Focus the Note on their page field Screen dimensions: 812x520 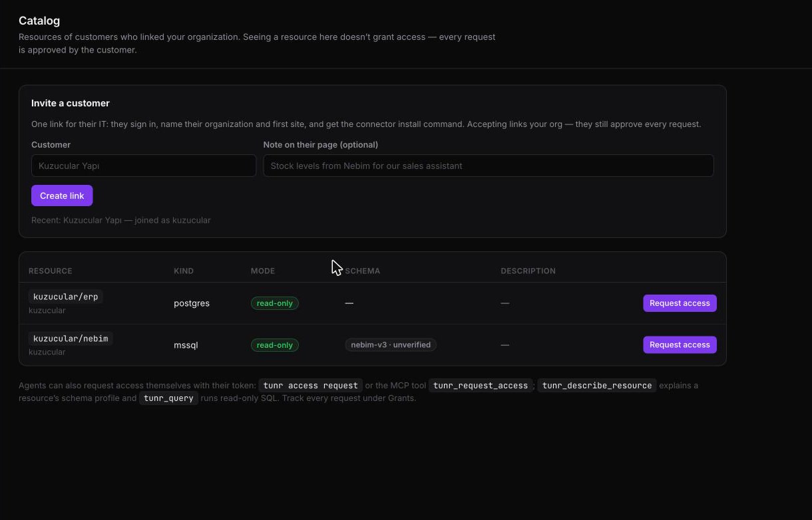[x=489, y=166]
